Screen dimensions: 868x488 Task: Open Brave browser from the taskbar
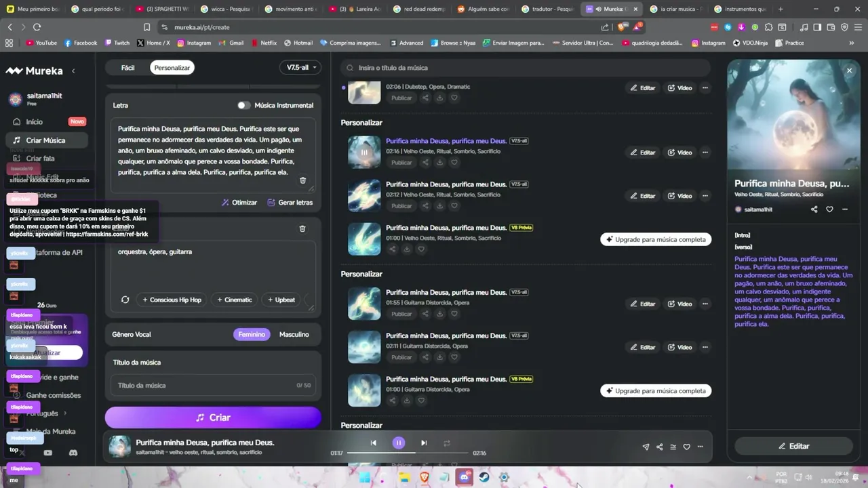pos(424,477)
